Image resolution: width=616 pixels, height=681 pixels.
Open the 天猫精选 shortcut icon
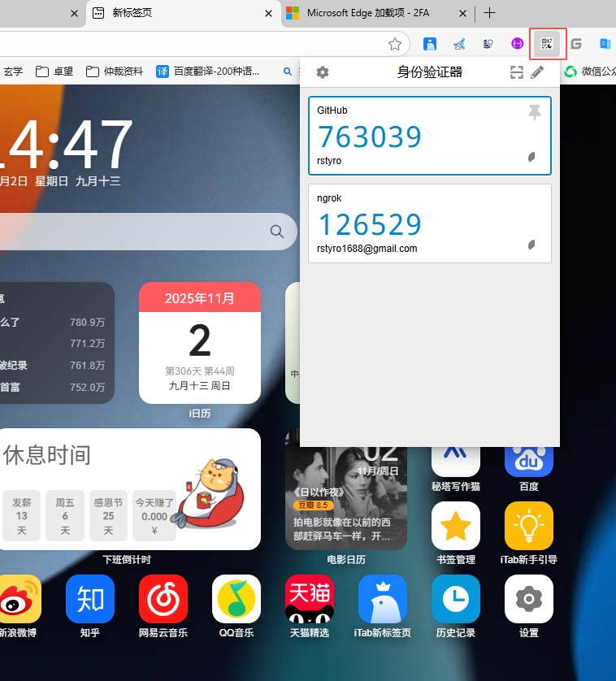pyautogui.click(x=310, y=599)
